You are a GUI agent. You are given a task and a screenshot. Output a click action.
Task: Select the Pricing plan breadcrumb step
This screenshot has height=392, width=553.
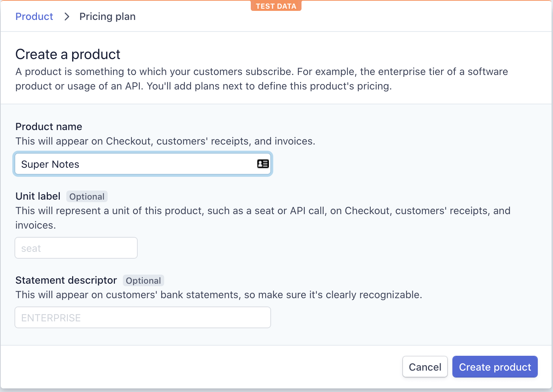107,17
